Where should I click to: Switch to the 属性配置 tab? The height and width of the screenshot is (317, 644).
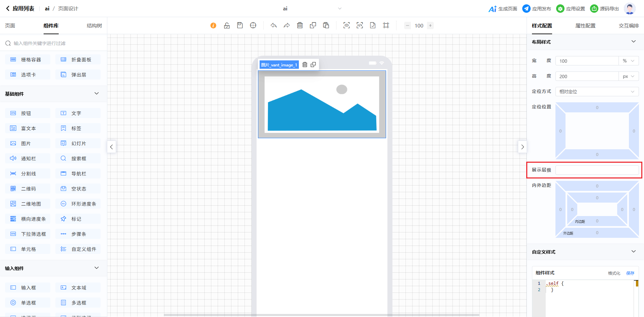click(585, 26)
